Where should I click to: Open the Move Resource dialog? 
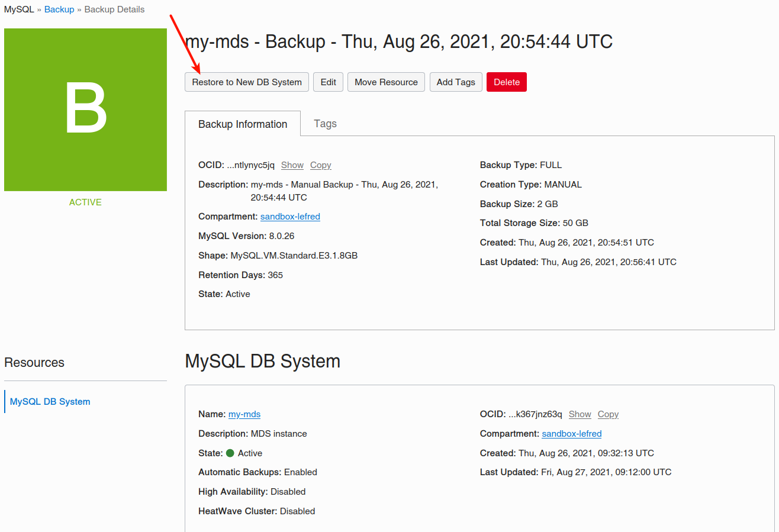point(386,82)
